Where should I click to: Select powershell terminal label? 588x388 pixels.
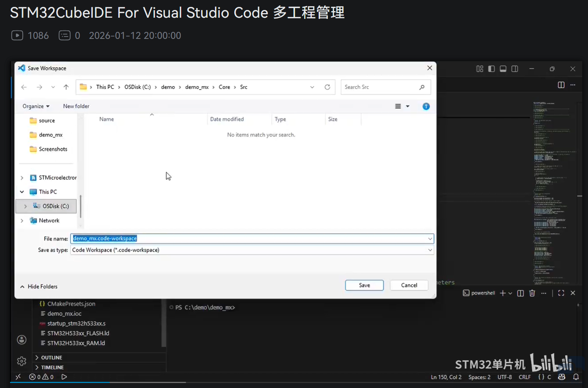tap(479, 293)
